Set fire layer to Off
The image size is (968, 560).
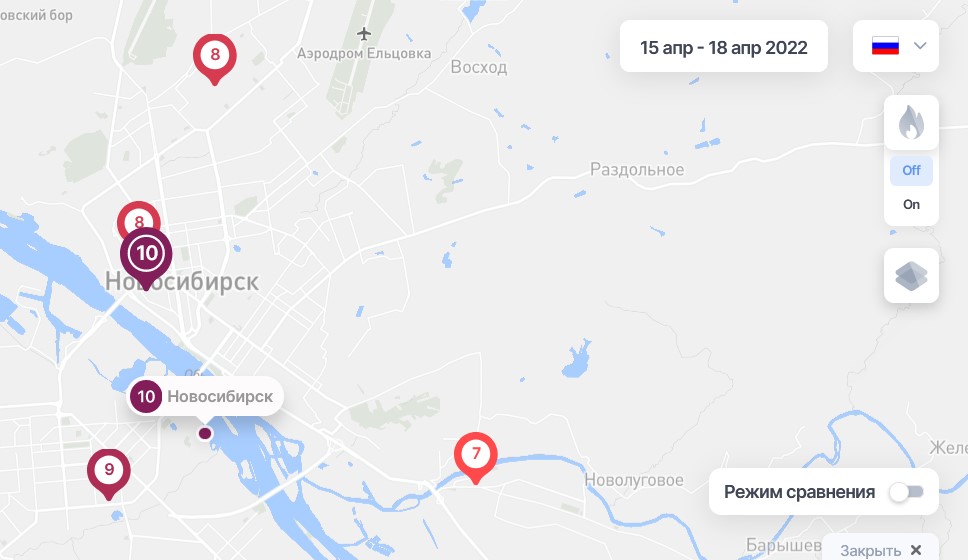click(911, 170)
